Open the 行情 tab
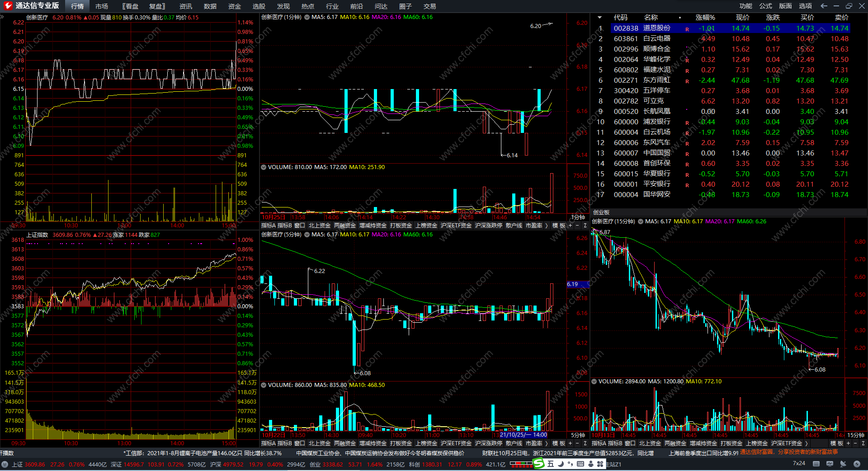Image resolution: width=868 pixels, height=471 pixels. click(77, 6)
